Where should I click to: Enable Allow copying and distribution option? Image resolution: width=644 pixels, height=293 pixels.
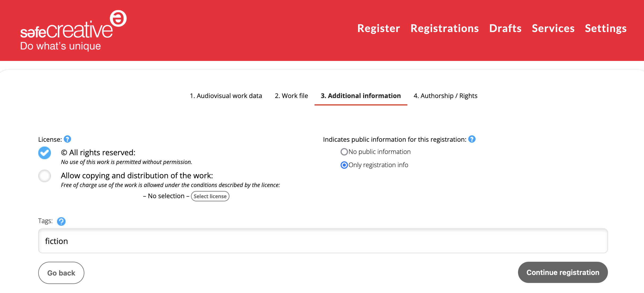pos(45,176)
